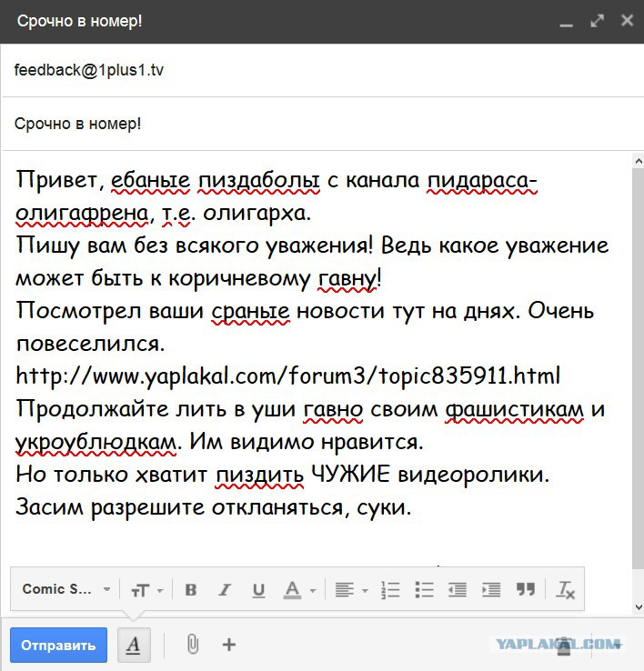Click the word ЧУЖИЕ in message body
The image size is (644, 671).
click(x=351, y=474)
